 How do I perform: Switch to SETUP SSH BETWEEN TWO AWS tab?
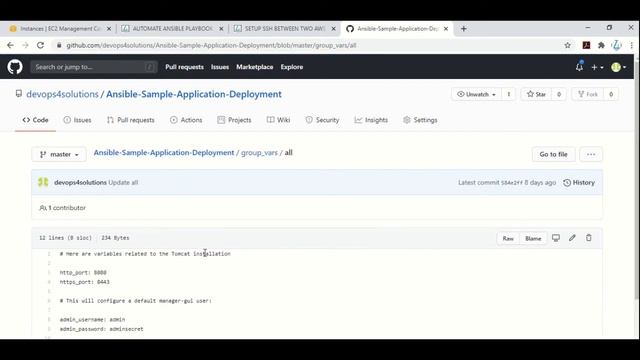tap(284, 29)
